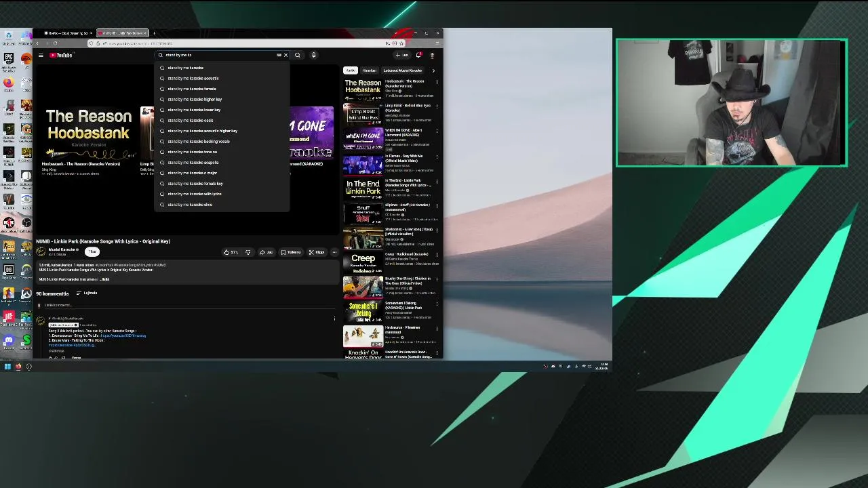The height and width of the screenshot is (488, 868).
Task: Open the account avatar menu
Action: (x=432, y=55)
